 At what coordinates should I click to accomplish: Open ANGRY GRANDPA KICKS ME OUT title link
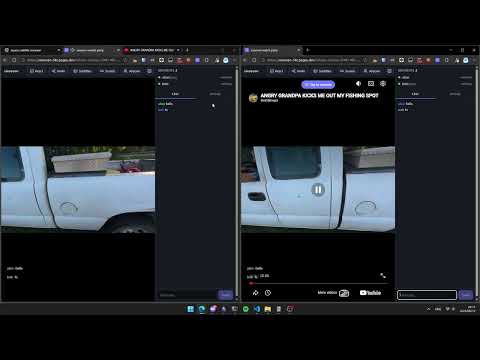click(319, 96)
